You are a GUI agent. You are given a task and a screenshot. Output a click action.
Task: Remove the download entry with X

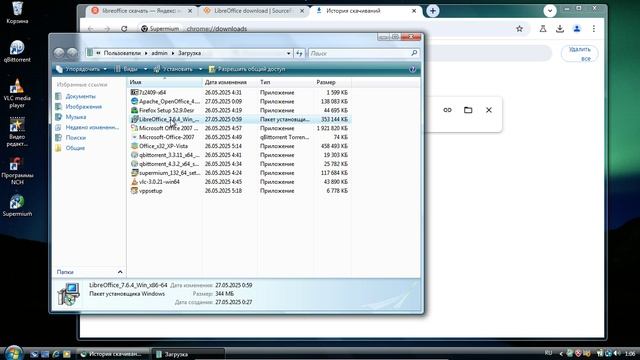[x=489, y=110]
